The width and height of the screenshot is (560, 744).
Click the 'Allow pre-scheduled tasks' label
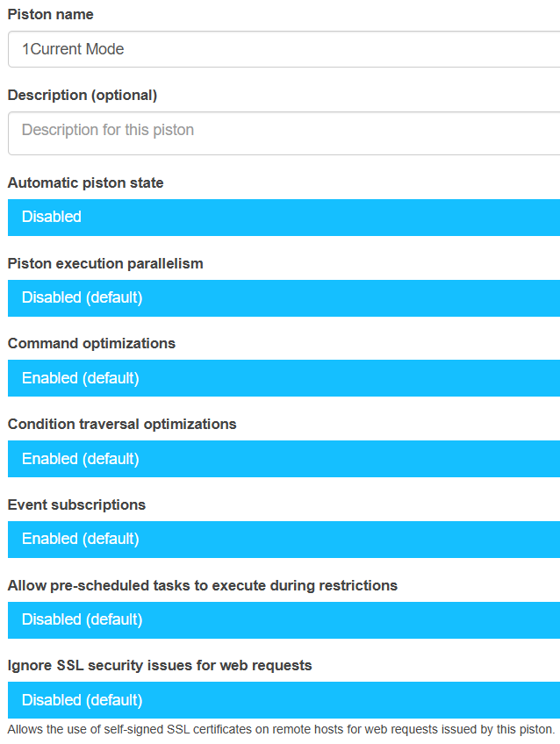(202, 585)
